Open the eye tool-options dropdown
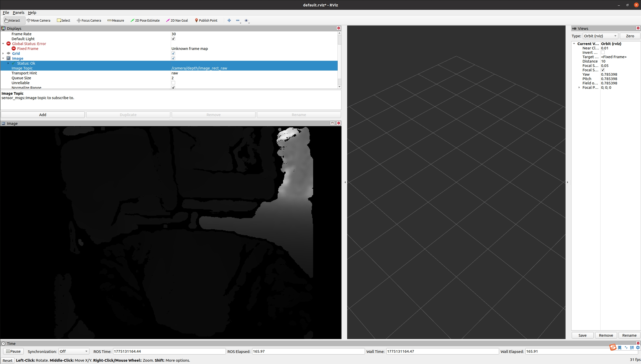The width and height of the screenshot is (641, 364). click(x=247, y=21)
